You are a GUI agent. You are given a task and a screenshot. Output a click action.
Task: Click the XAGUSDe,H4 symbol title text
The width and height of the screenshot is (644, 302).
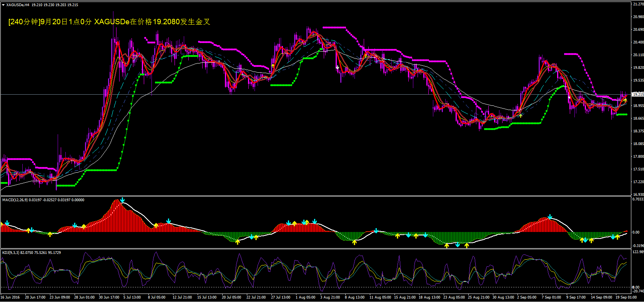click(18, 5)
